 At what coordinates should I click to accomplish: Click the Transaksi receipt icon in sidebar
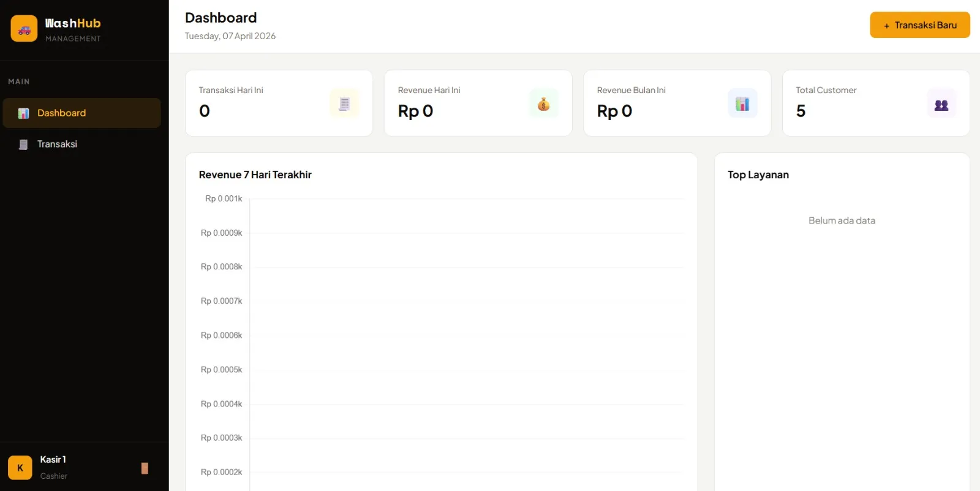(23, 144)
